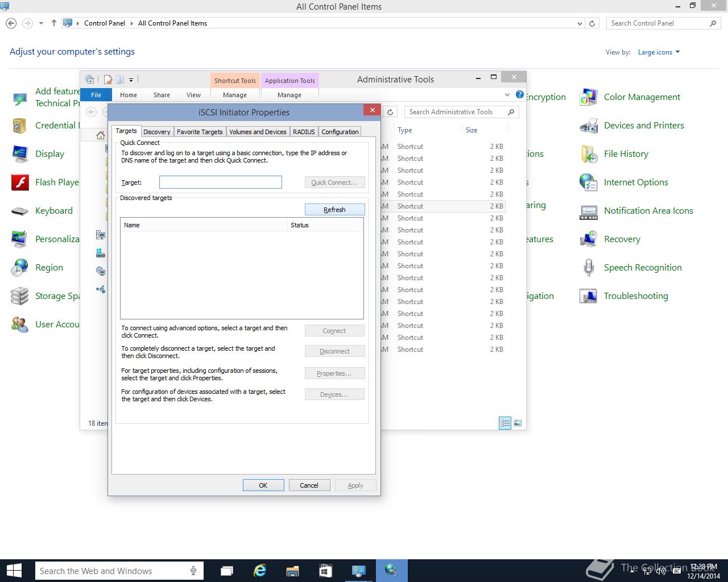
Task: Click the Target input field
Action: coord(221,182)
